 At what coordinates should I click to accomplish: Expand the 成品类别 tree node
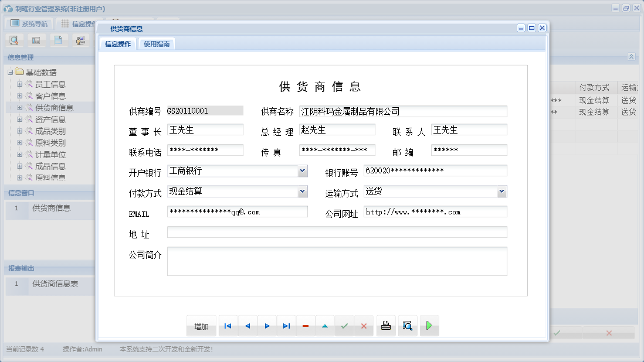[19, 131]
